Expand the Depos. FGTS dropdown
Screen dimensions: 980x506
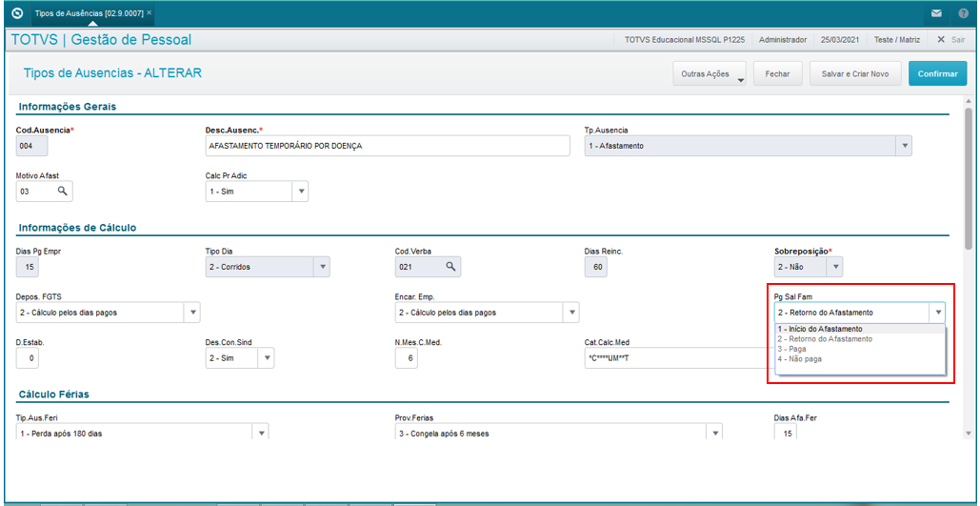pyautogui.click(x=192, y=313)
